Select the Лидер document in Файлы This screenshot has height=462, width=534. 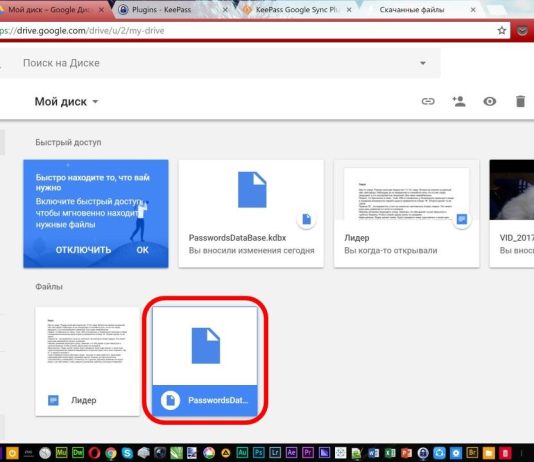point(88,362)
